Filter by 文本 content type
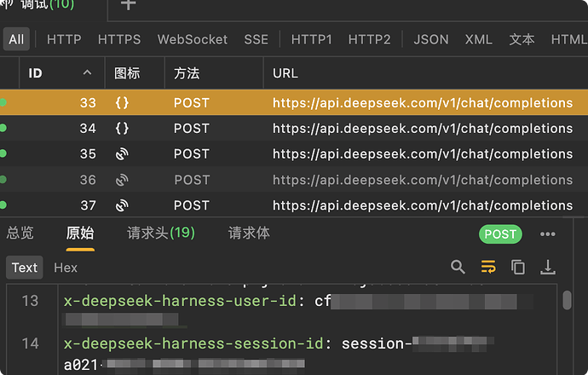Screen dimensions: 588x375 click(522, 39)
